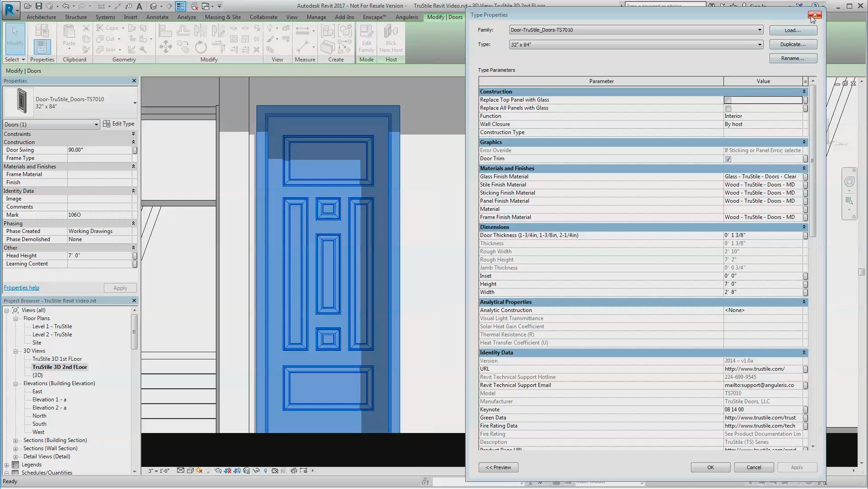This screenshot has width=868, height=489.
Task: Click the Type Properties icon in Properties panel of ribbon
Action: (42, 31)
